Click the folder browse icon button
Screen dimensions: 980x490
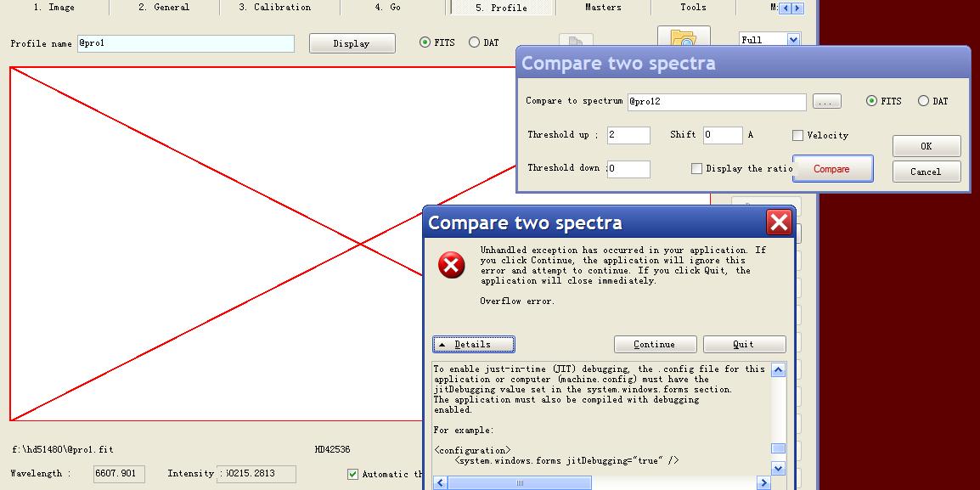tap(683, 37)
